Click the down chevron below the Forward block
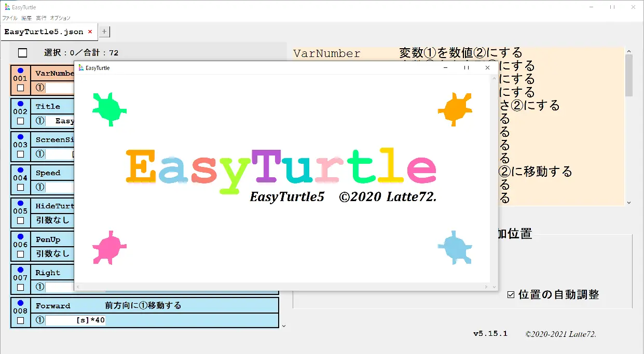Screen dimensions: 644x354 coord(284,325)
